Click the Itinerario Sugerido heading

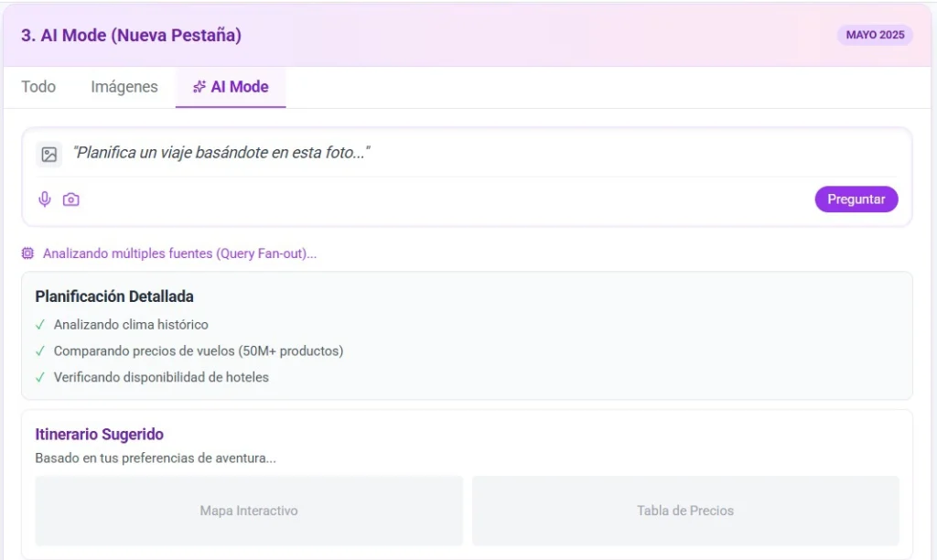(99, 435)
